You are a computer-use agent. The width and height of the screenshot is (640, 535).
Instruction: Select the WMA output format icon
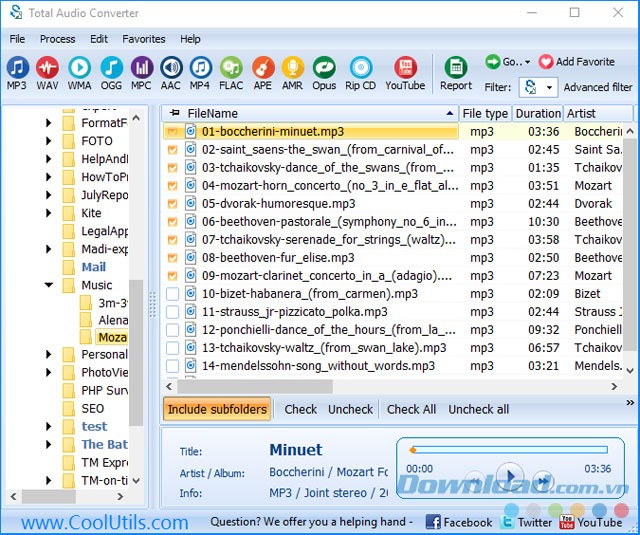pyautogui.click(x=79, y=68)
